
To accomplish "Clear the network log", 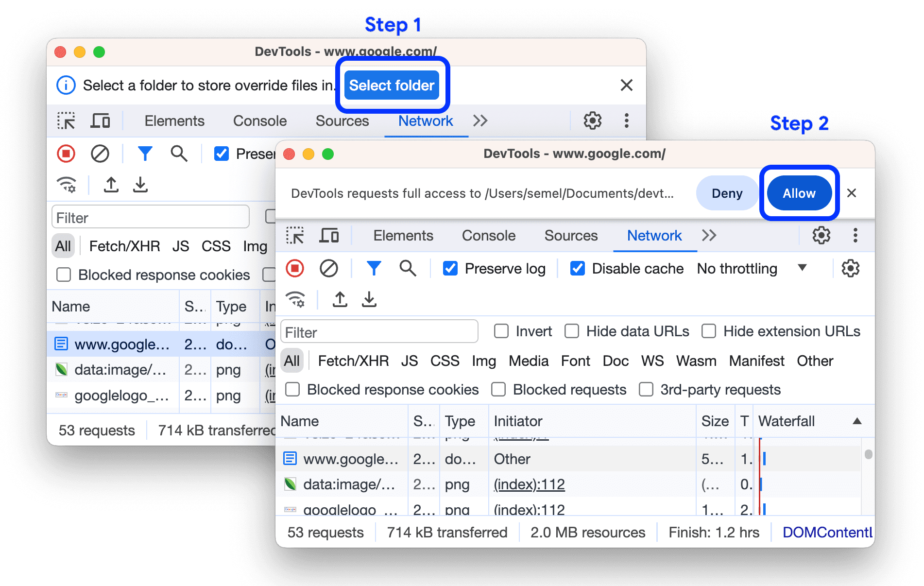I will pos(329,268).
